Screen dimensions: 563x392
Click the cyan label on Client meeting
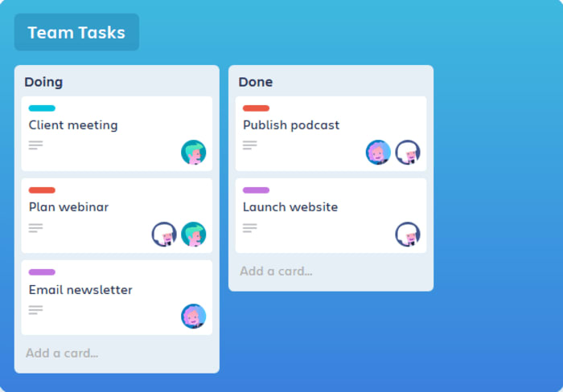click(x=42, y=108)
